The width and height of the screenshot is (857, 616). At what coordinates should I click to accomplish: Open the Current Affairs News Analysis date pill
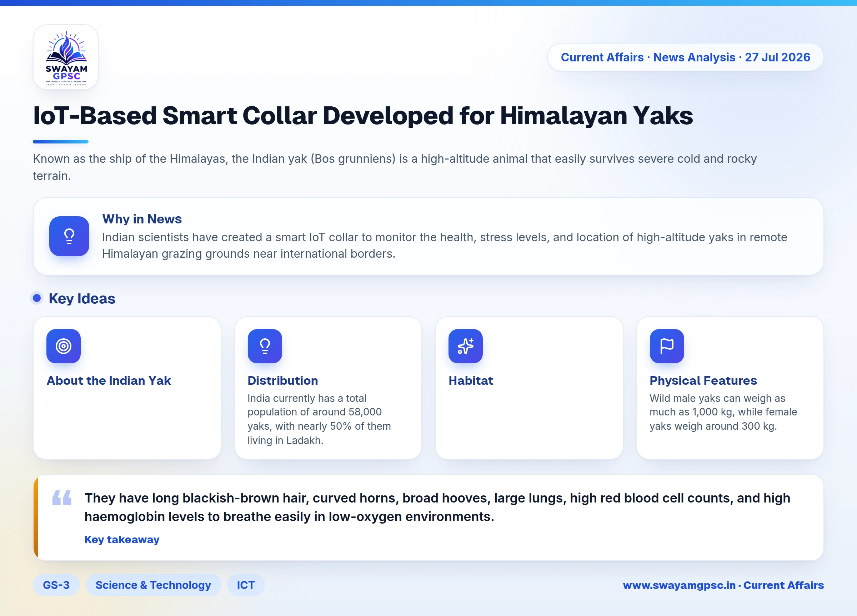pyautogui.click(x=685, y=57)
